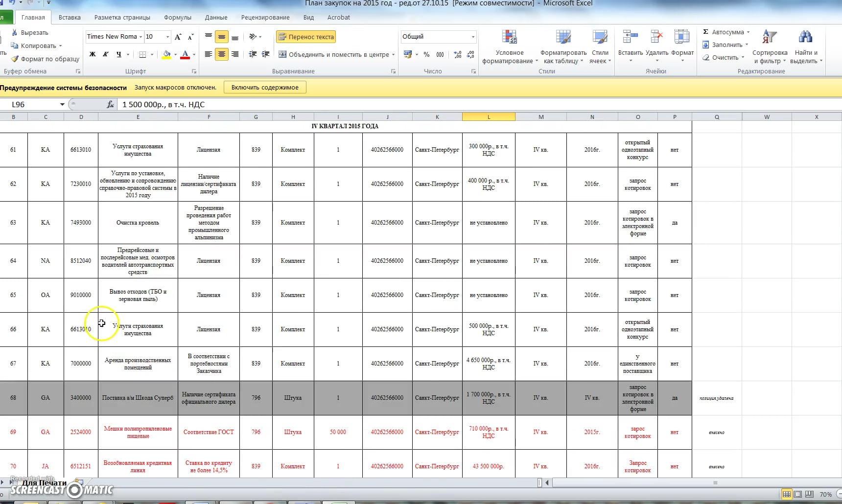
Task: Switch to Page Layout view in status bar
Action: [798, 494]
